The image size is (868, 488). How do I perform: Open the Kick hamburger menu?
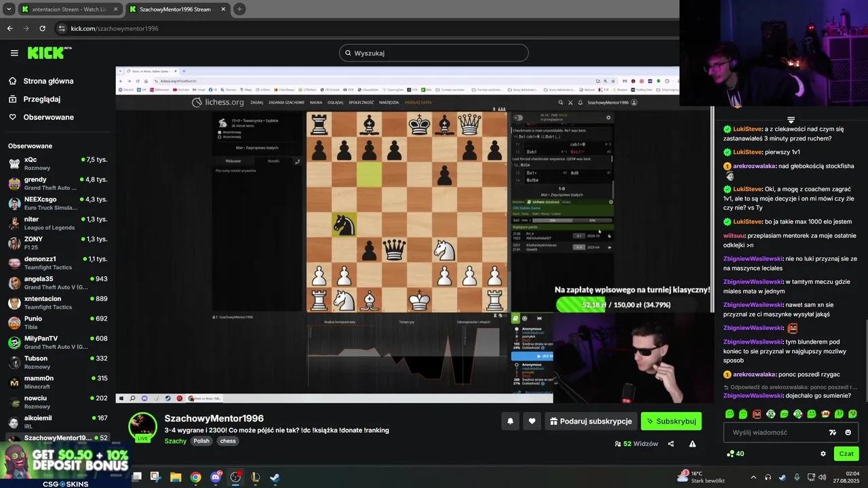click(x=14, y=53)
